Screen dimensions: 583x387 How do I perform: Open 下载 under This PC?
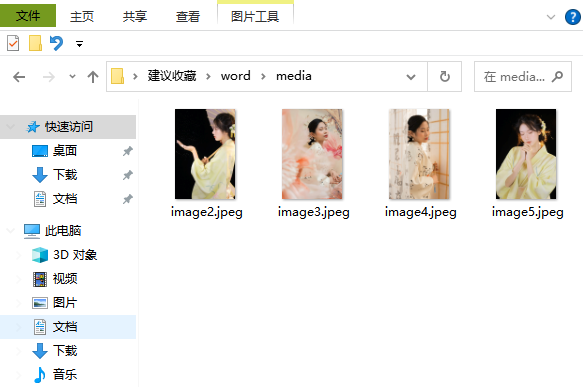65,351
